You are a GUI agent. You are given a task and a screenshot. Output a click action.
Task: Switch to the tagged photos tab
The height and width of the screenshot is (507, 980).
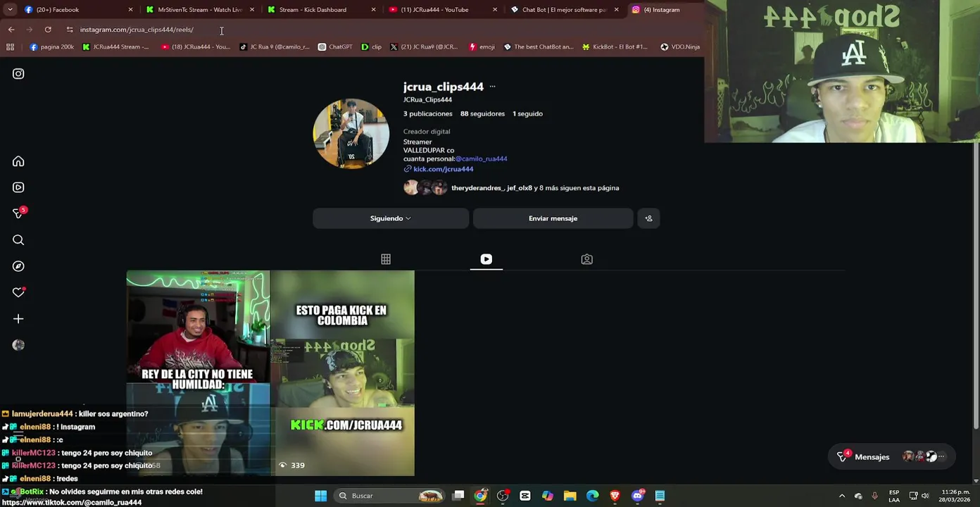[x=586, y=259]
